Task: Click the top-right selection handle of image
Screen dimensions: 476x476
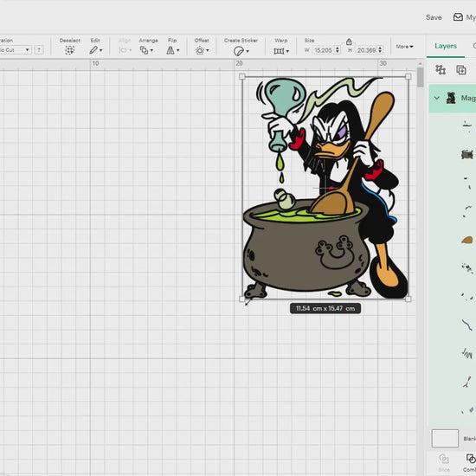Action: pyautogui.click(x=408, y=76)
